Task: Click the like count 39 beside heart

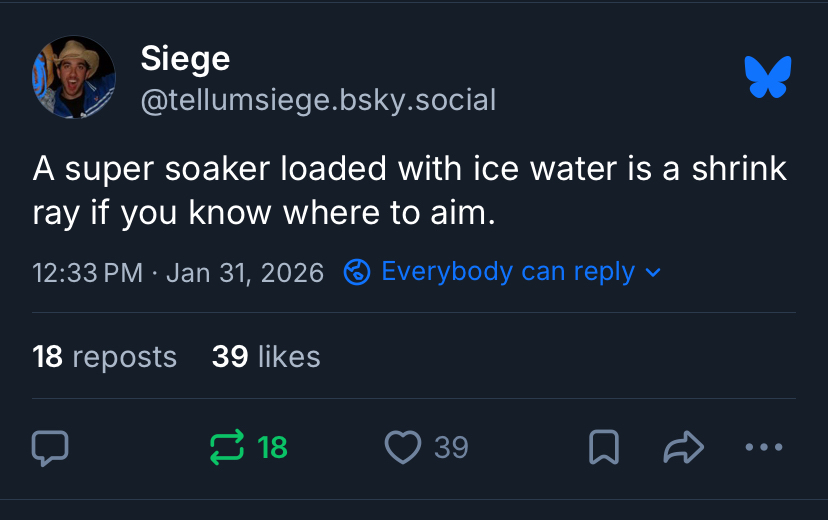Action: (451, 447)
